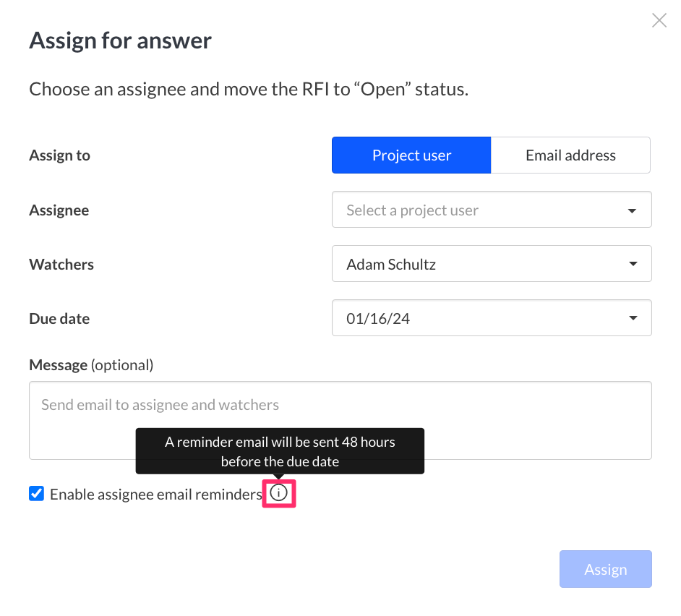
Task: Click the dropdown arrow on the Watchers field
Action: click(633, 263)
